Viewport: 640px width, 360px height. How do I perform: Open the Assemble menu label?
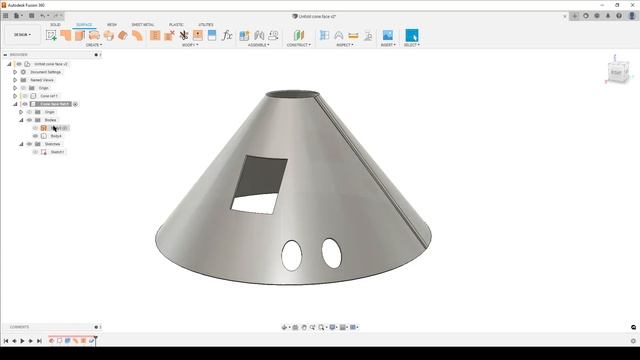[x=258, y=45]
